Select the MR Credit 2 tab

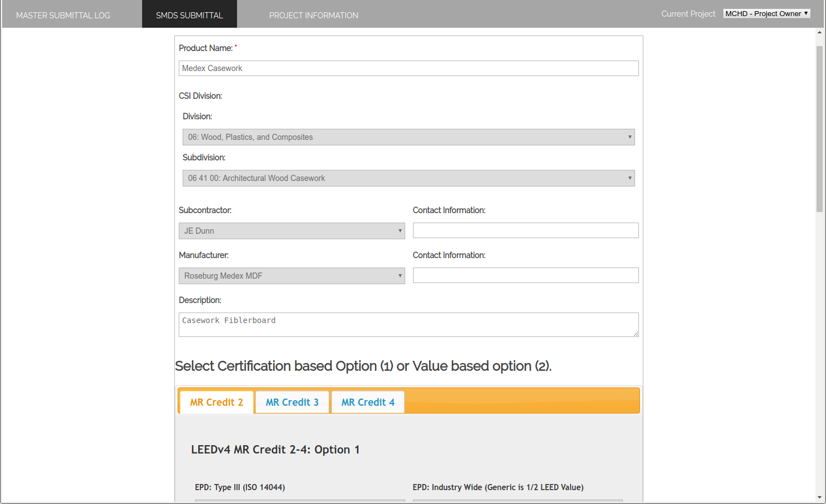216,402
